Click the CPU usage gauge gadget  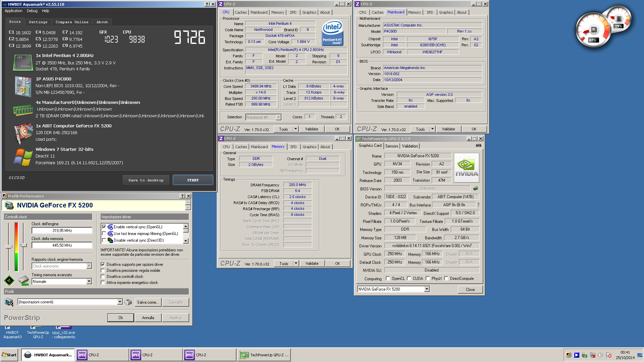pos(593,30)
